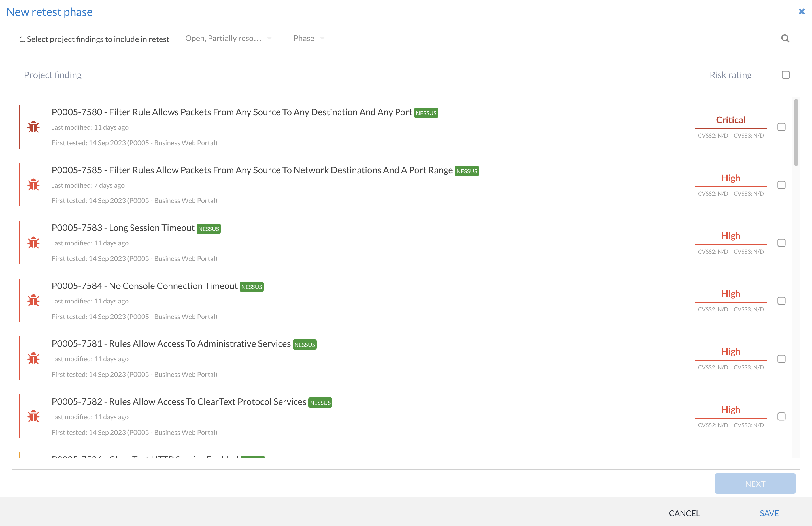Click bug icon for finding P0005-7585
The height and width of the screenshot is (526, 812).
click(33, 185)
